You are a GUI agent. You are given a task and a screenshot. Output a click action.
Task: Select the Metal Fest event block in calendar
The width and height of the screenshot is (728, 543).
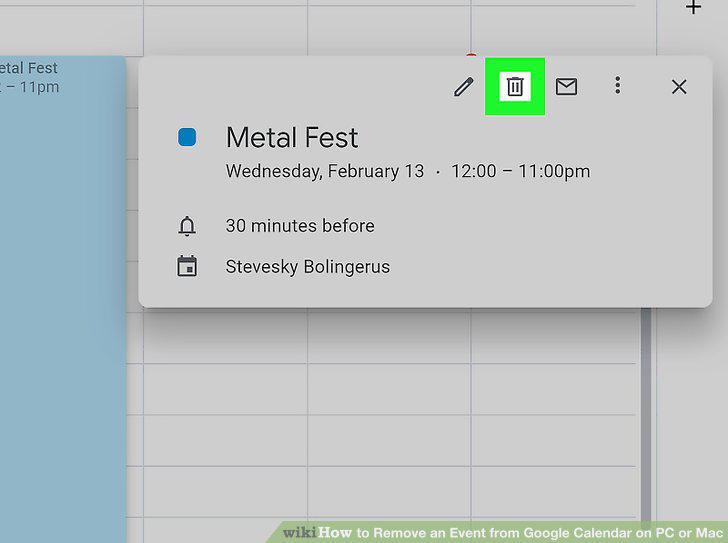coord(63,299)
